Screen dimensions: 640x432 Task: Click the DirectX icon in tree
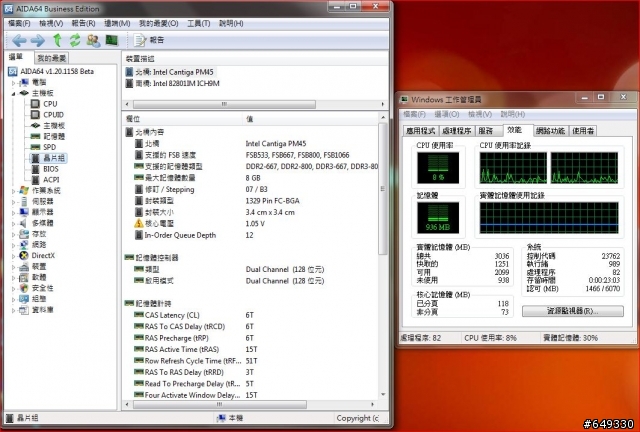(x=24, y=256)
